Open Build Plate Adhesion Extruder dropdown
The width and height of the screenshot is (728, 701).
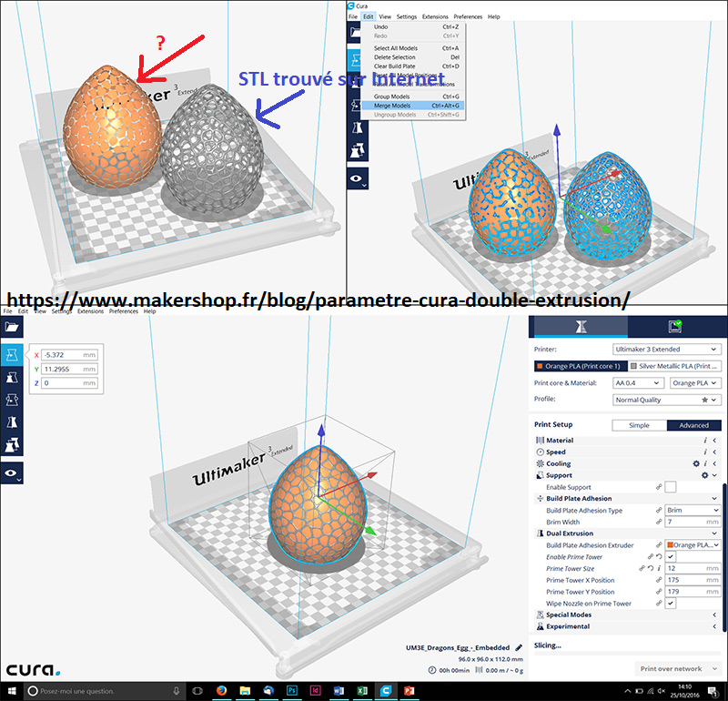point(693,545)
